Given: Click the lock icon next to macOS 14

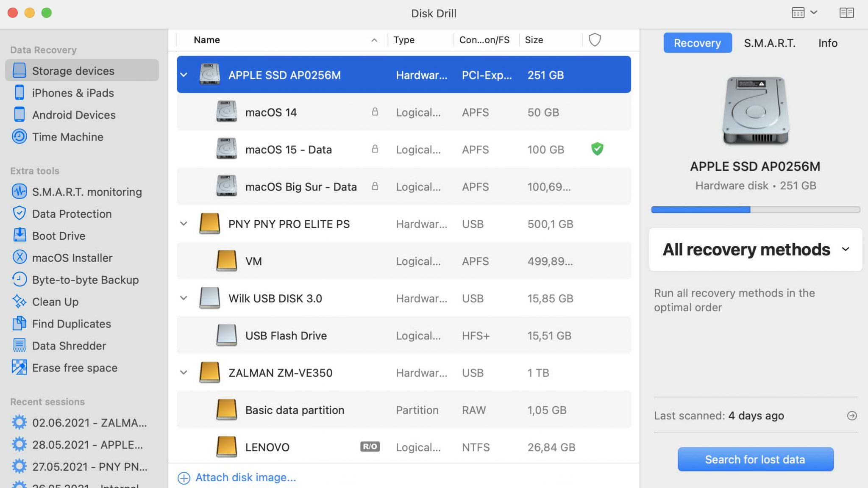Looking at the screenshot, I should click(x=375, y=112).
